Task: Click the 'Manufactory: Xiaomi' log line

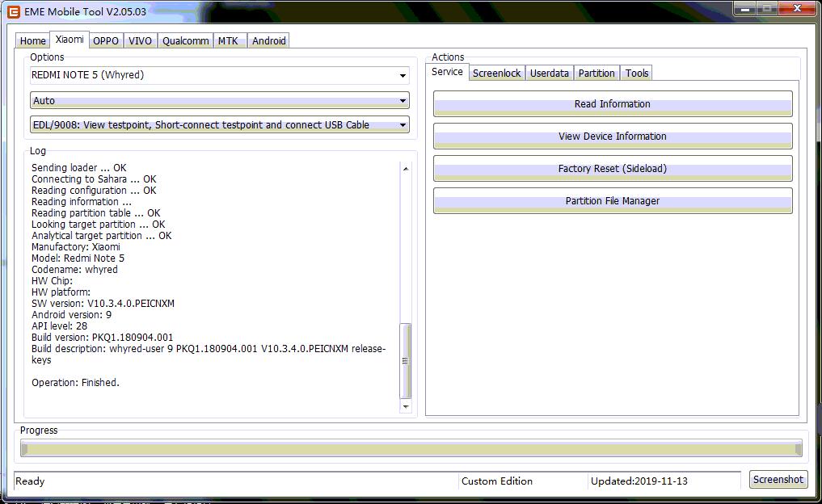Action: 75,247
